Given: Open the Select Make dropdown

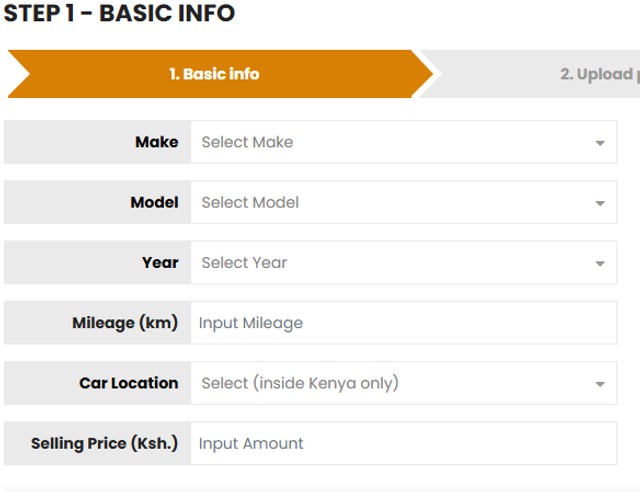Looking at the screenshot, I should coord(390,142).
